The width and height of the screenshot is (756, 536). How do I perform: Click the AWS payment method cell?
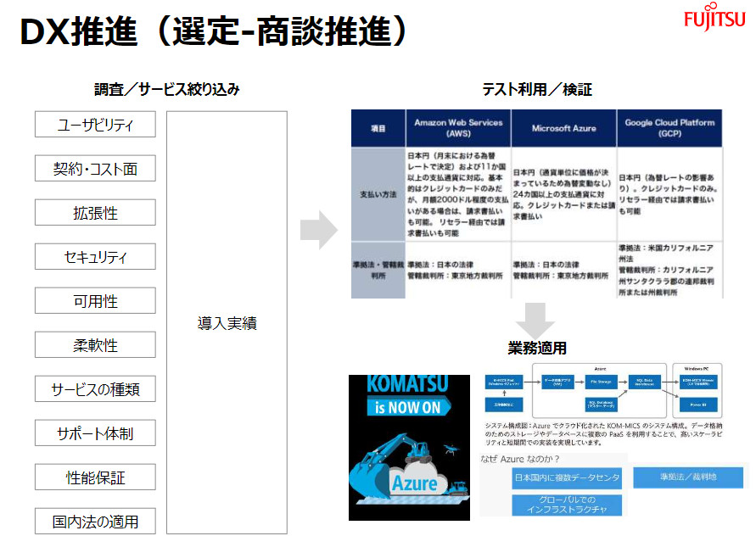coord(458,194)
